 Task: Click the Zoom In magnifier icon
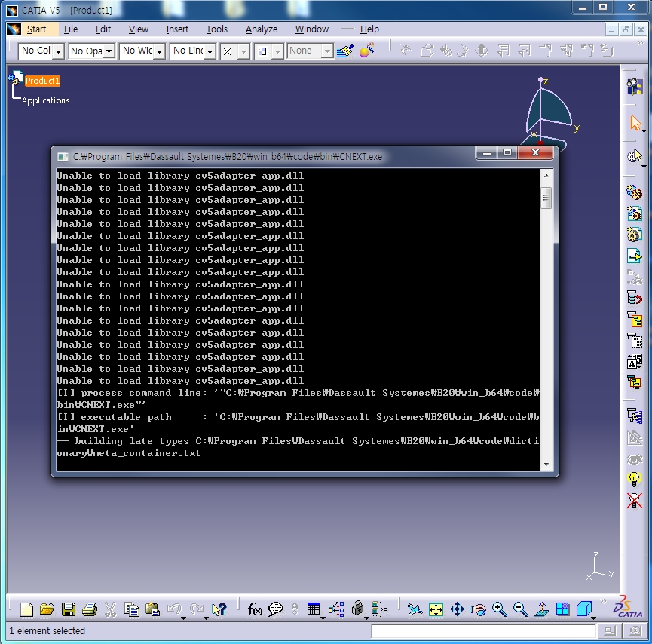coord(499,609)
